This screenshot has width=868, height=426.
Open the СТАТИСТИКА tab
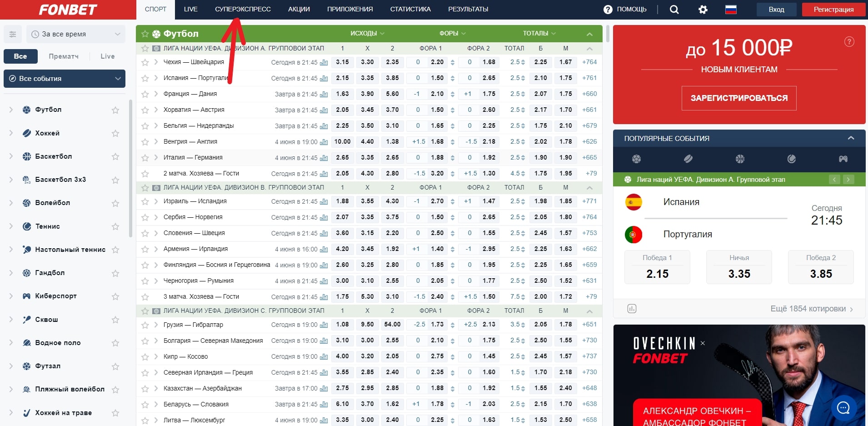[410, 9]
